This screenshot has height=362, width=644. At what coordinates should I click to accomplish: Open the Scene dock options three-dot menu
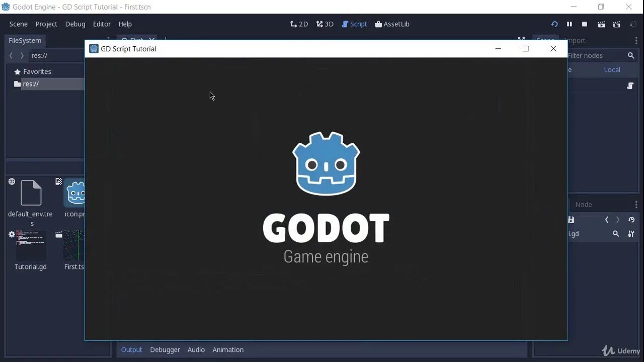636,41
